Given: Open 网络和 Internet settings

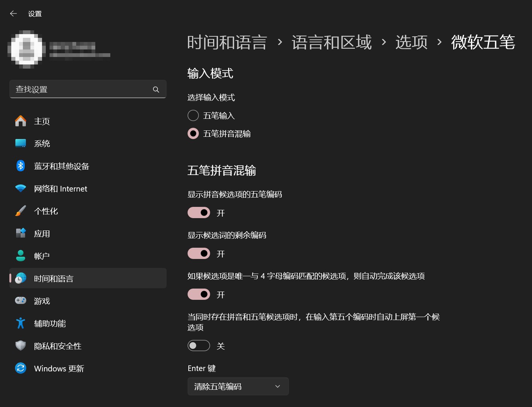Looking at the screenshot, I should [x=88, y=189].
